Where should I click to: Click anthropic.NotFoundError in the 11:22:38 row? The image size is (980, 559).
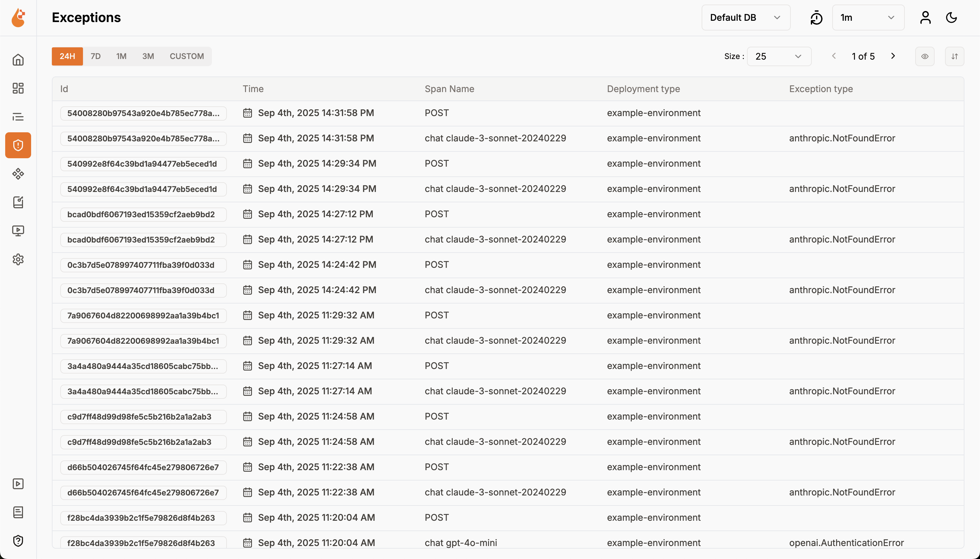click(842, 492)
